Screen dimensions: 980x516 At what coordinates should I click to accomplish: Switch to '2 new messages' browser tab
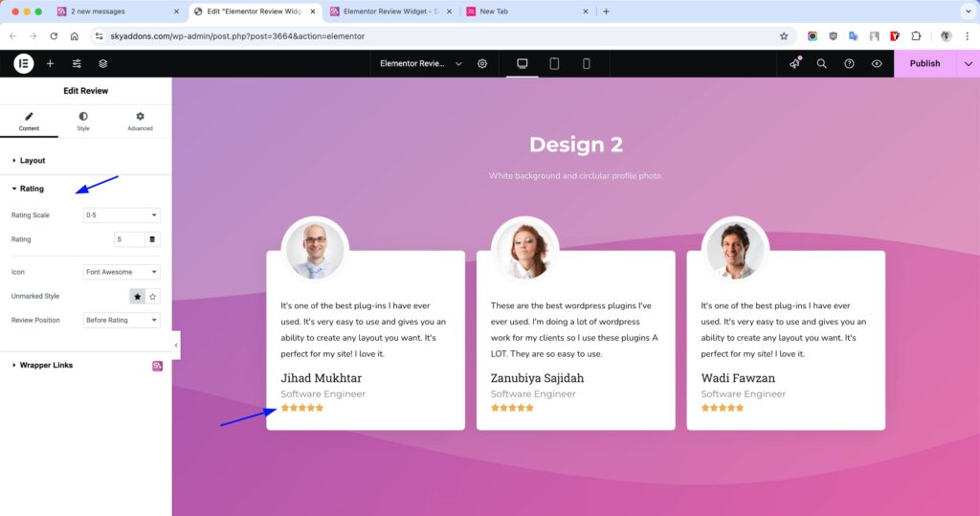click(x=118, y=11)
